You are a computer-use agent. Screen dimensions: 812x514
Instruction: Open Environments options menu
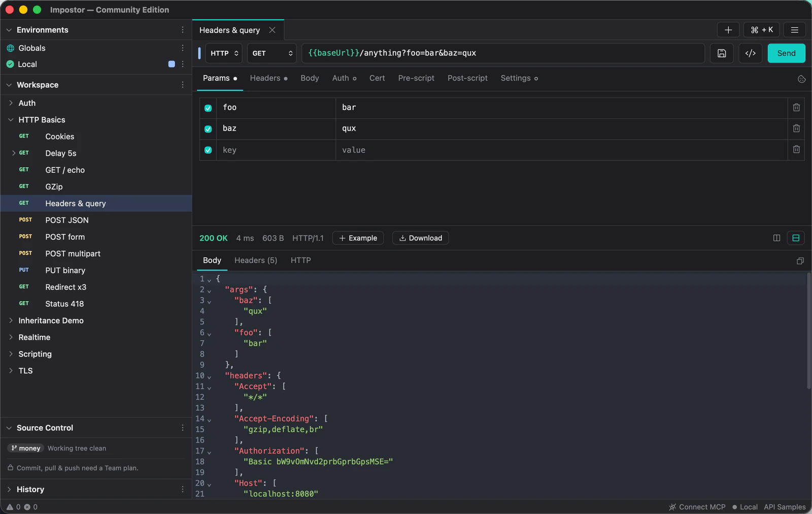click(x=183, y=30)
